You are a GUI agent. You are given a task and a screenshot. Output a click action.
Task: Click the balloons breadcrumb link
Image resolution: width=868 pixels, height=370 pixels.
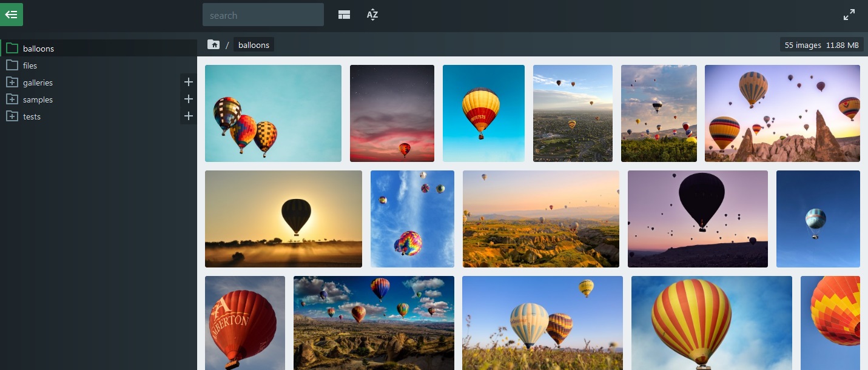click(254, 45)
